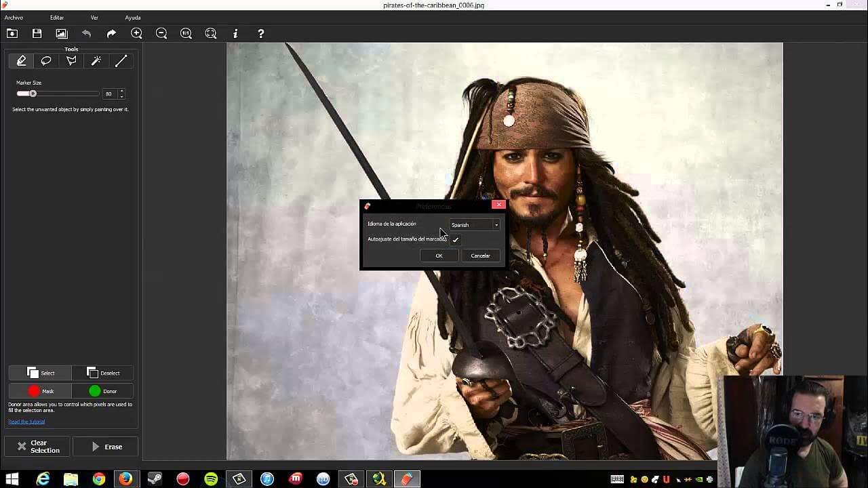Viewport: 868px width, 488px height.
Task: Open Windows Start menu
Action: 12,479
